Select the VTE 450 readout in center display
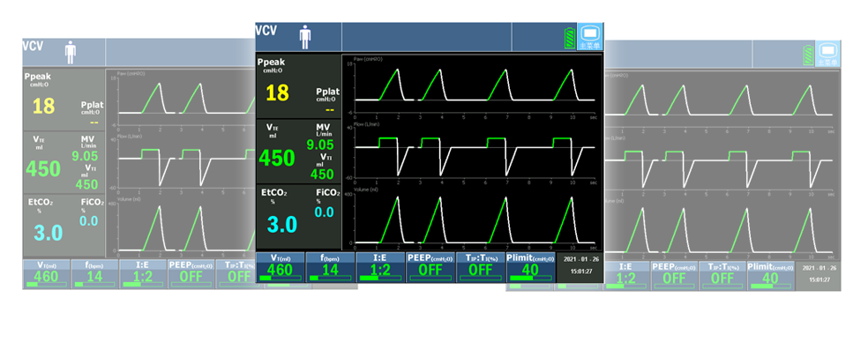Screen dimensions: 868x342 click(x=277, y=159)
